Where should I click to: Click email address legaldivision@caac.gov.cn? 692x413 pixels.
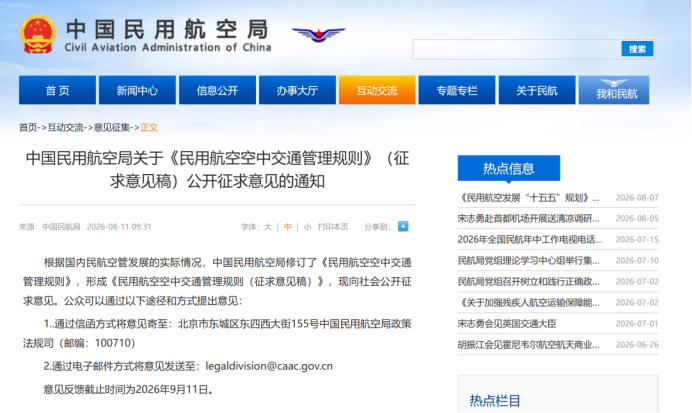pyautogui.click(x=269, y=366)
